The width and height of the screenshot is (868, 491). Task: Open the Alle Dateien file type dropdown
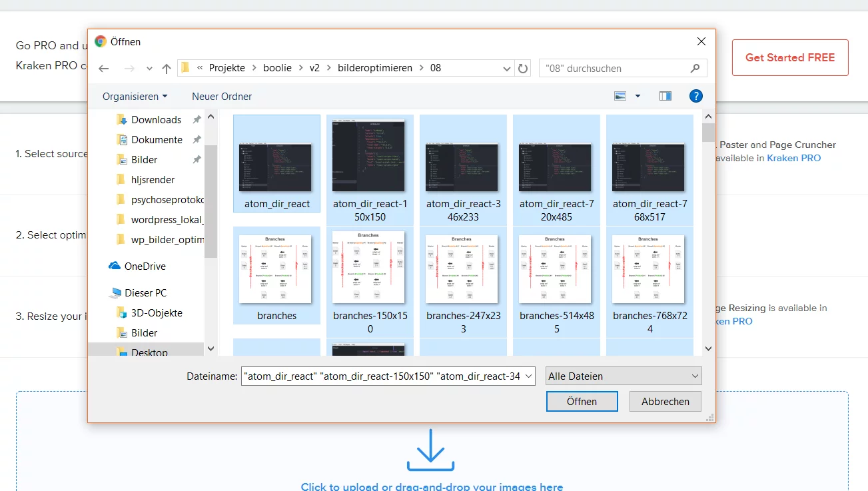[x=624, y=376]
